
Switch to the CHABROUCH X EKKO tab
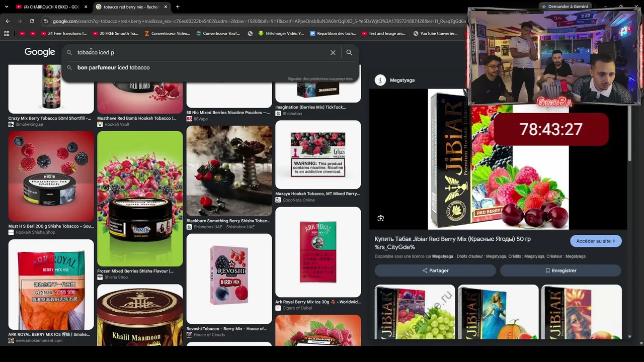(x=50, y=7)
